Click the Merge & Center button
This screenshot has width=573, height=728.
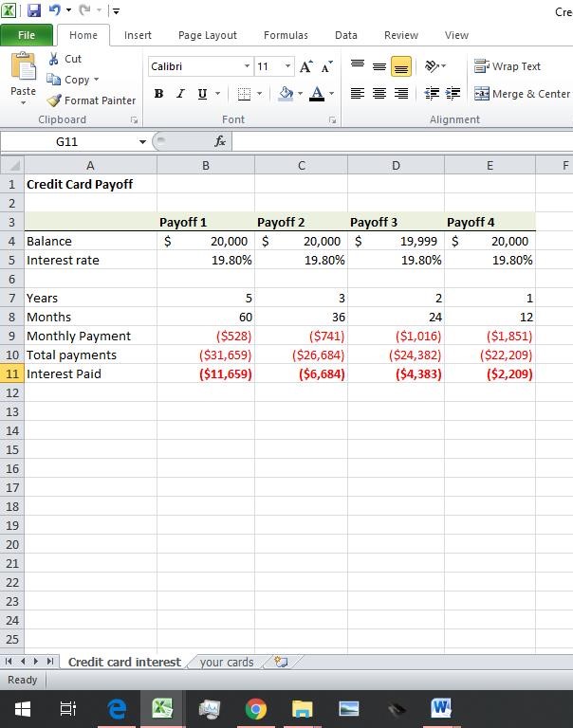click(x=522, y=94)
